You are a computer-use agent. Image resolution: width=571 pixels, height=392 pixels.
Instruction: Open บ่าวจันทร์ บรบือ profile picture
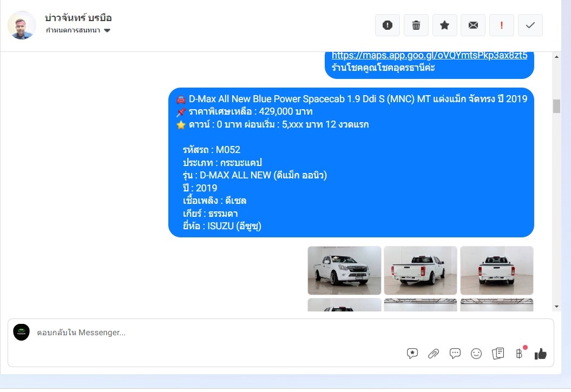22,25
